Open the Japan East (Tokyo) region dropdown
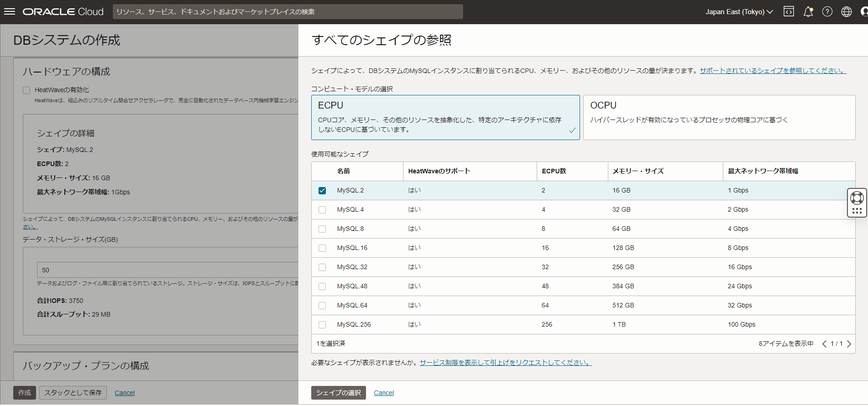Image resolution: width=868 pixels, height=406 pixels. 739,12
